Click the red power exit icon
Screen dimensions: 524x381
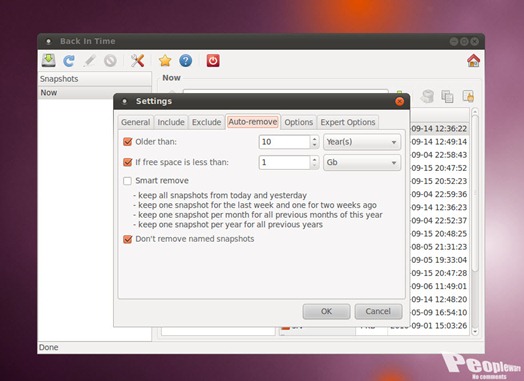pos(213,61)
